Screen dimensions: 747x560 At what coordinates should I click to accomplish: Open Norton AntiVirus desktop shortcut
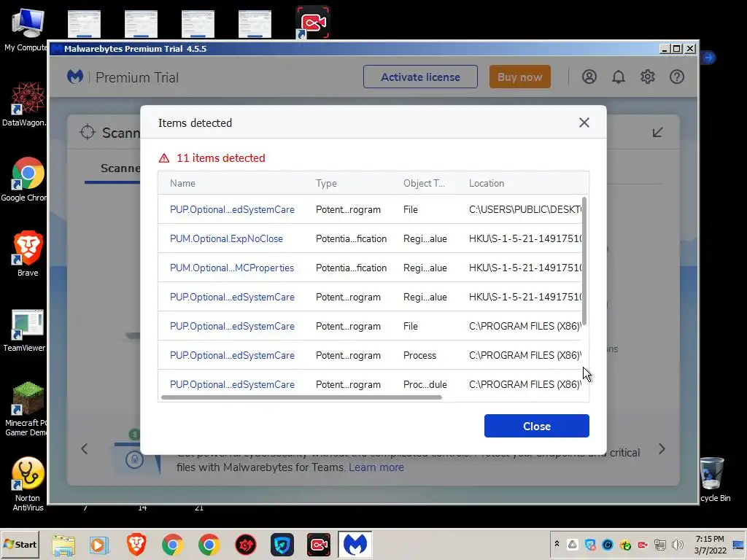point(28,484)
